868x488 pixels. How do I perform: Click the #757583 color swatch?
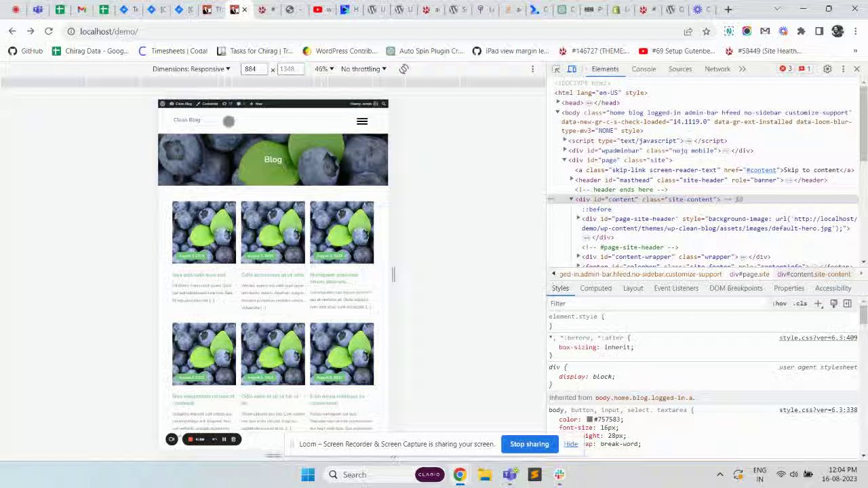[589, 420]
